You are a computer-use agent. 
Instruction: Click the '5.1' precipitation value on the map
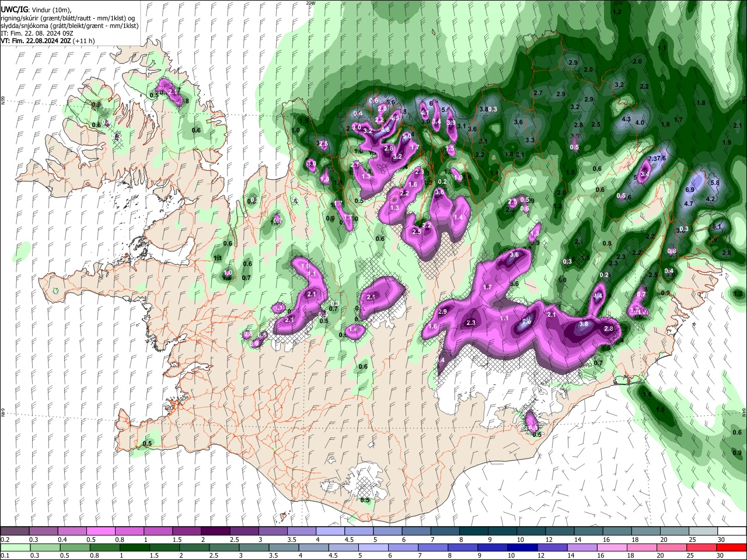coord(717,226)
